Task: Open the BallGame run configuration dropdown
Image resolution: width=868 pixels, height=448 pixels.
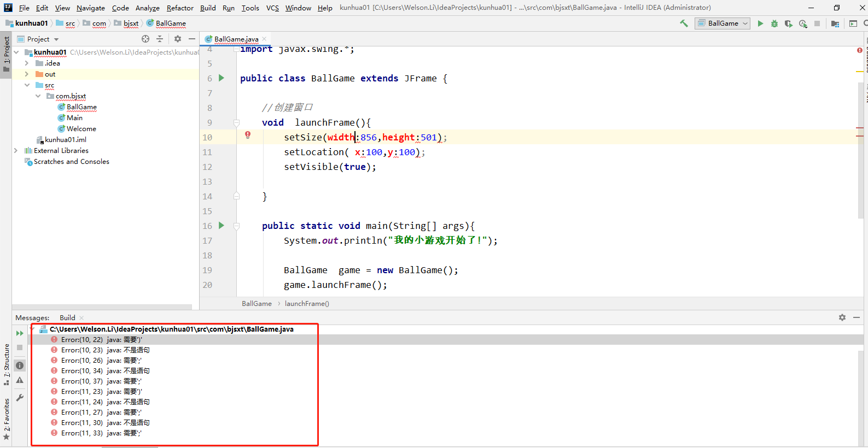Action: coord(723,23)
